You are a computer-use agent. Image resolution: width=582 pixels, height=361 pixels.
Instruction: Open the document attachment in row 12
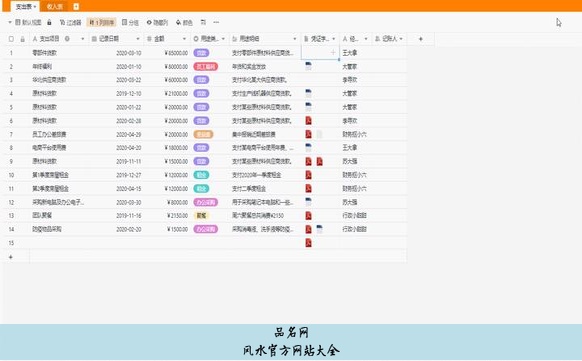[308, 202]
